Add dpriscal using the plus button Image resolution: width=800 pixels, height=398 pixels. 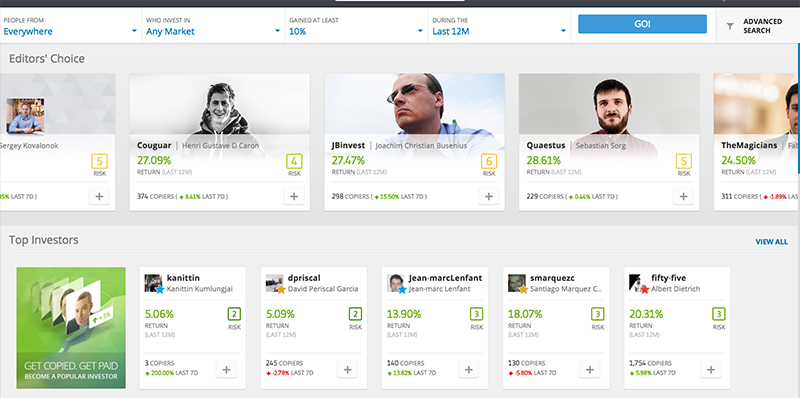(347, 369)
